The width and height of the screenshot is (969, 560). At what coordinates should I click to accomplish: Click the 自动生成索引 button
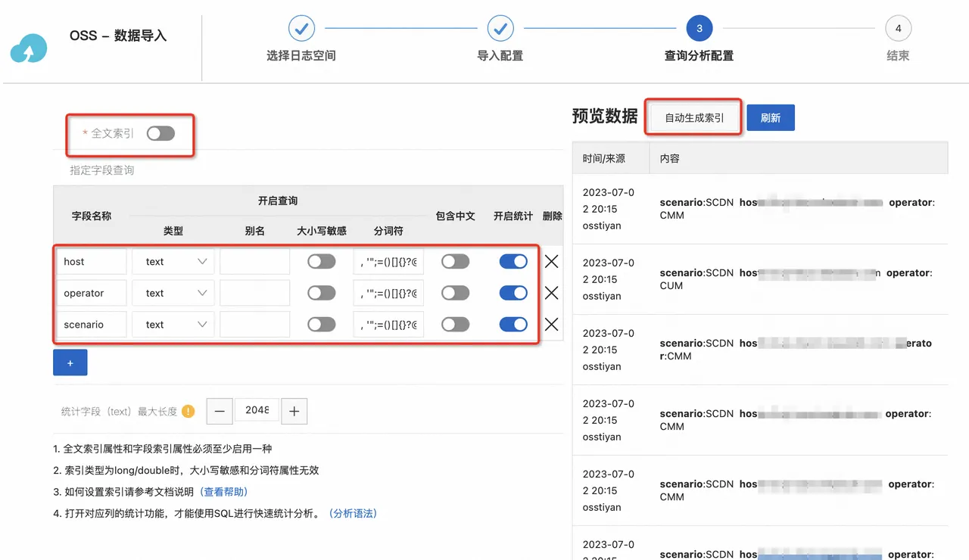click(694, 118)
